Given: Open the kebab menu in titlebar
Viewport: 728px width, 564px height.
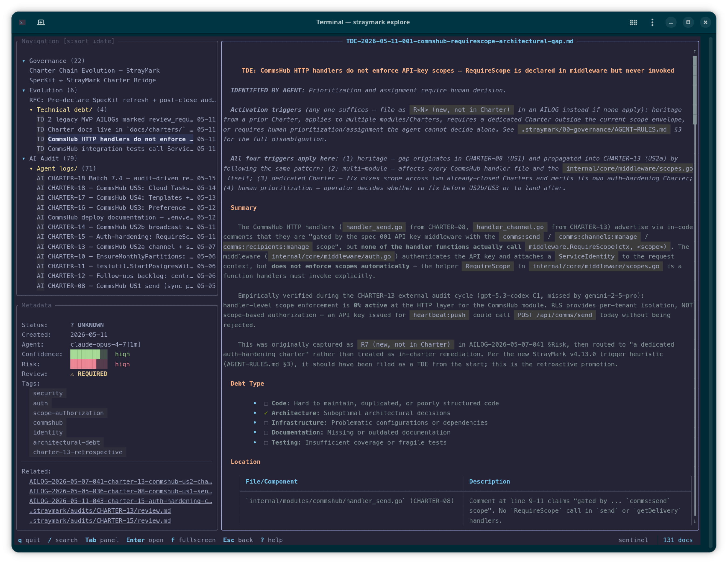Looking at the screenshot, I should click(x=652, y=22).
